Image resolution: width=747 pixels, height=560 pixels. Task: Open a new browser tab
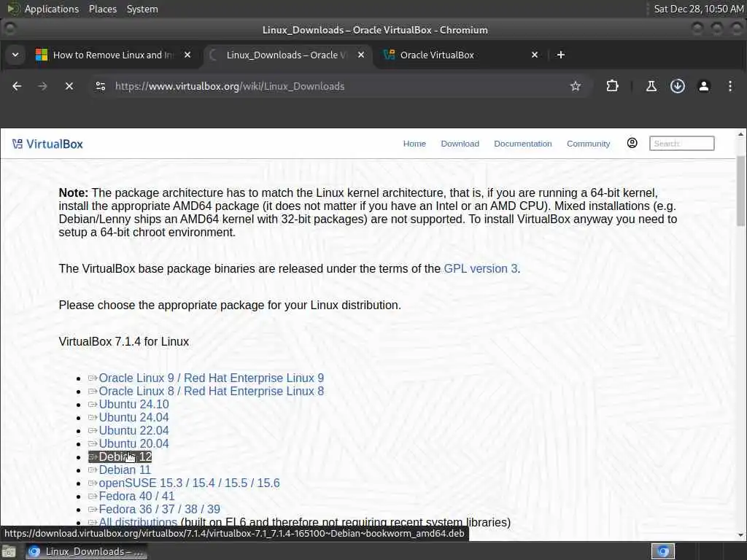561,55
